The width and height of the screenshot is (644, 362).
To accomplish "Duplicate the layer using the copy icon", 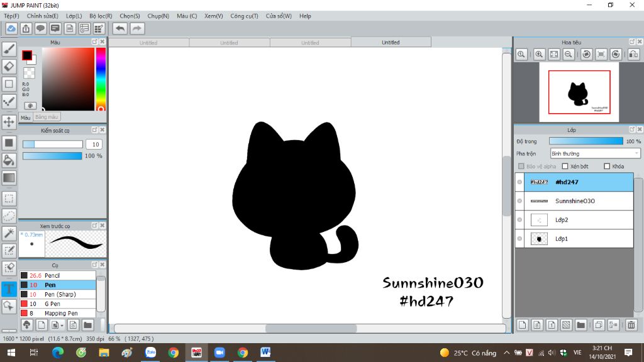I will pos(599,325).
